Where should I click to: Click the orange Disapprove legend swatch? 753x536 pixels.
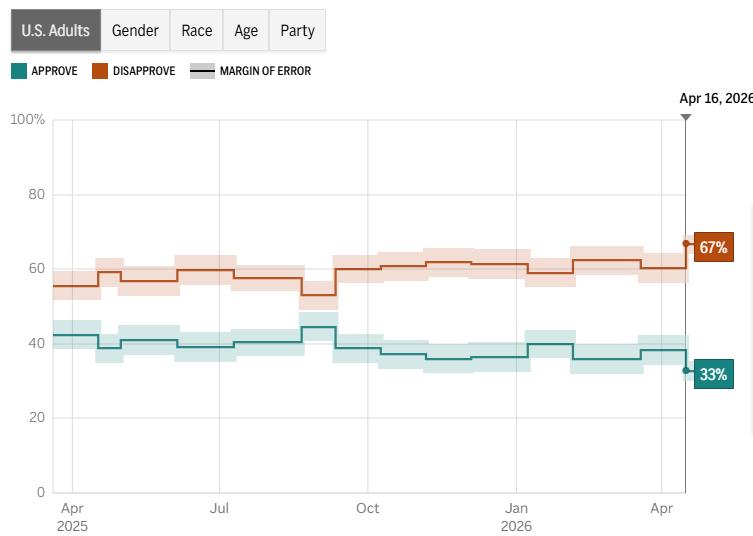pos(100,71)
